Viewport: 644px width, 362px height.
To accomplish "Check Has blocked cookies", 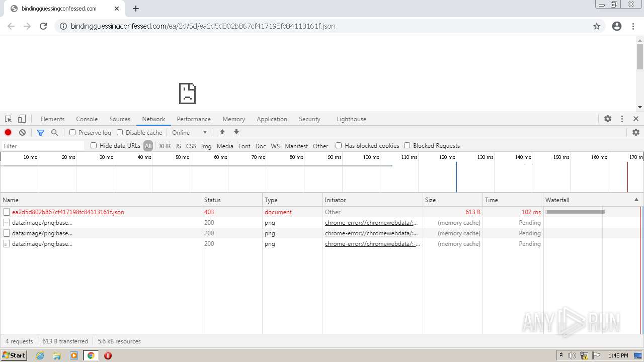I will click(x=339, y=145).
